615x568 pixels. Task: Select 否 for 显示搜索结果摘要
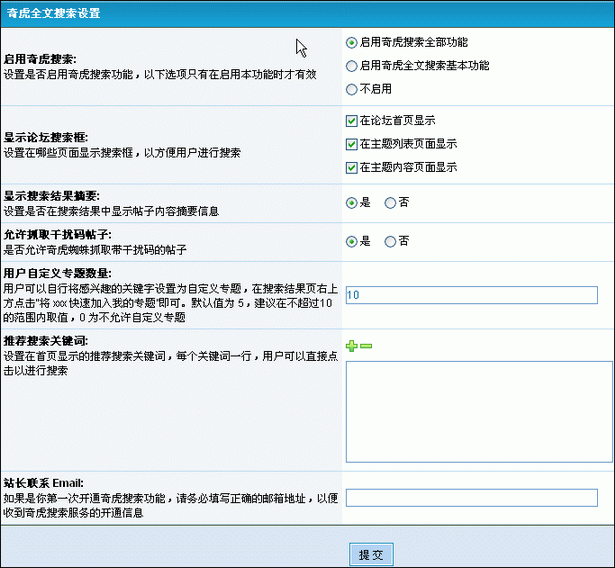pyautogui.click(x=390, y=202)
